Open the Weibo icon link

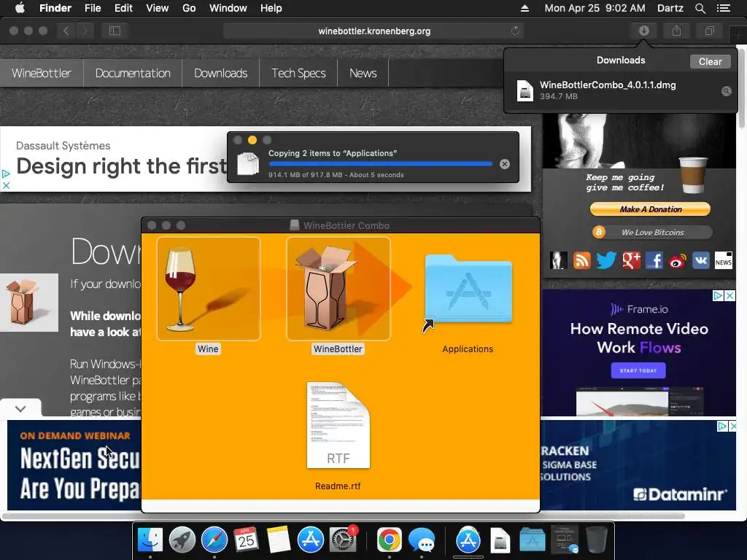(x=678, y=260)
